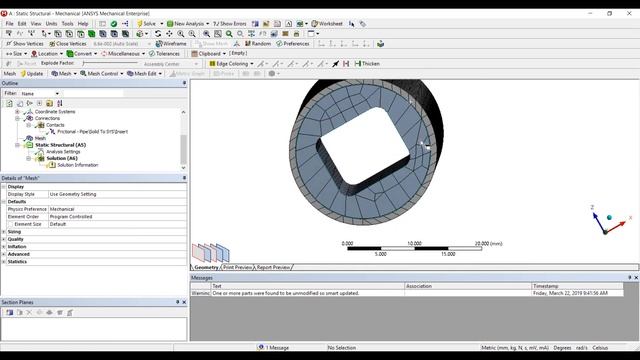Select the Pan view tool
The height and width of the screenshot is (360, 640).
click(x=169, y=34)
